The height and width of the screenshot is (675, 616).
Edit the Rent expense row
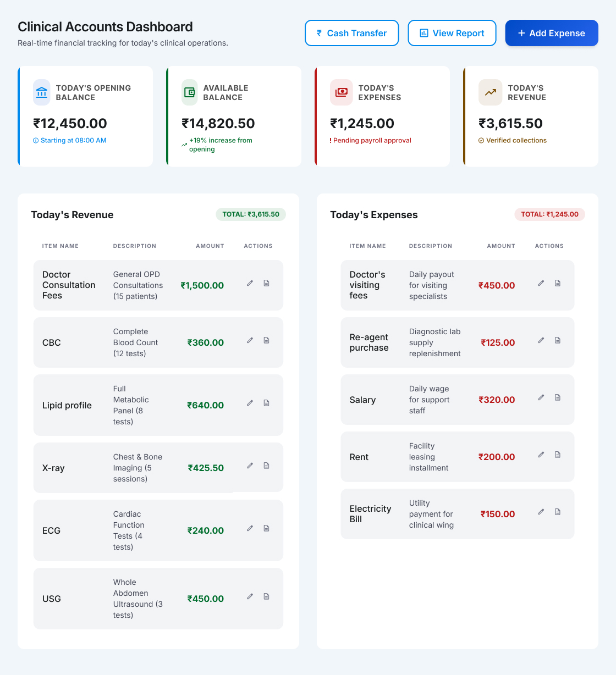(541, 455)
